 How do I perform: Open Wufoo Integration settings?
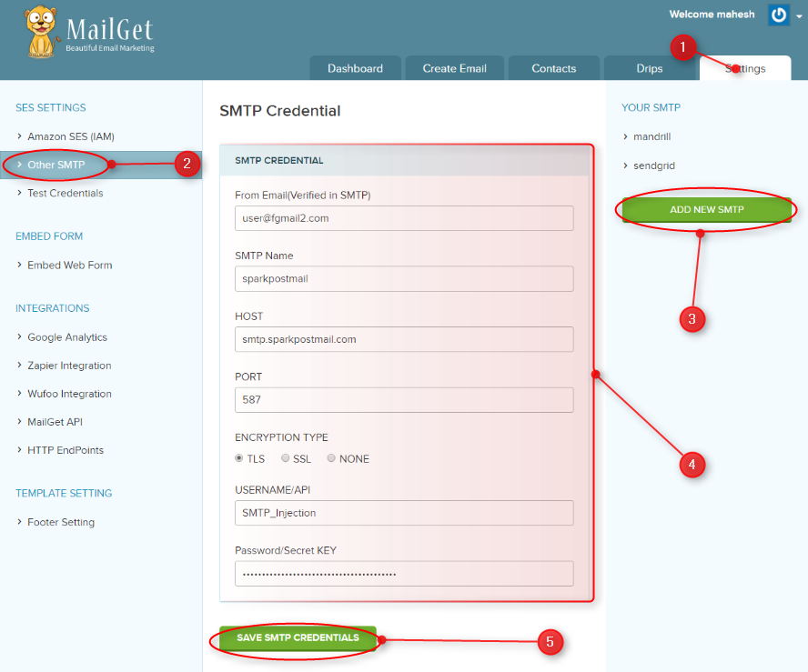tap(69, 394)
